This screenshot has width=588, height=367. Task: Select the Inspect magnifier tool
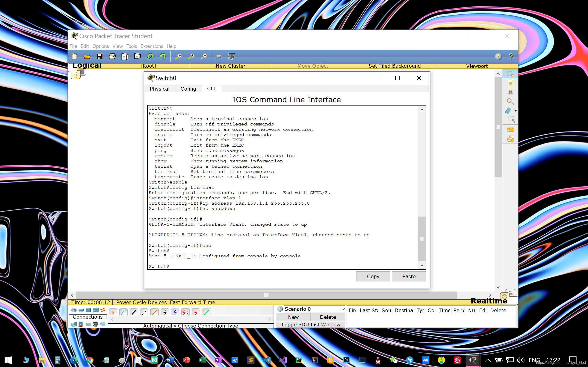click(510, 101)
